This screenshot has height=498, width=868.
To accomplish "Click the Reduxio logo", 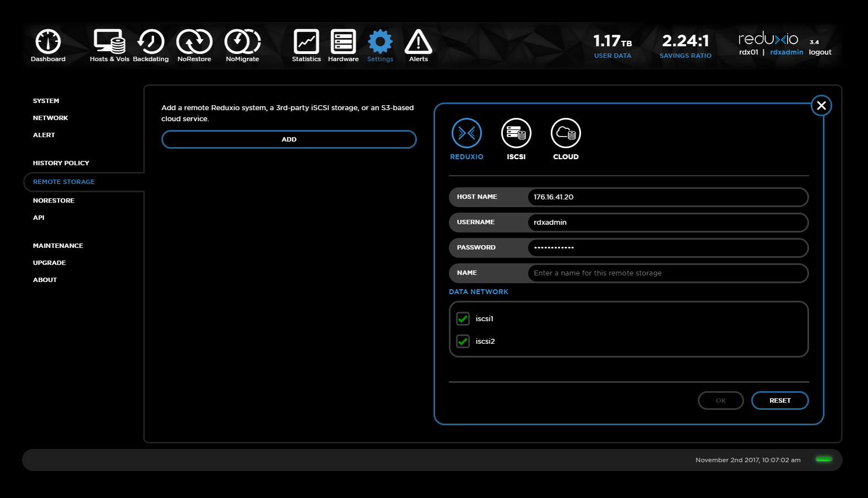I will click(x=768, y=39).
